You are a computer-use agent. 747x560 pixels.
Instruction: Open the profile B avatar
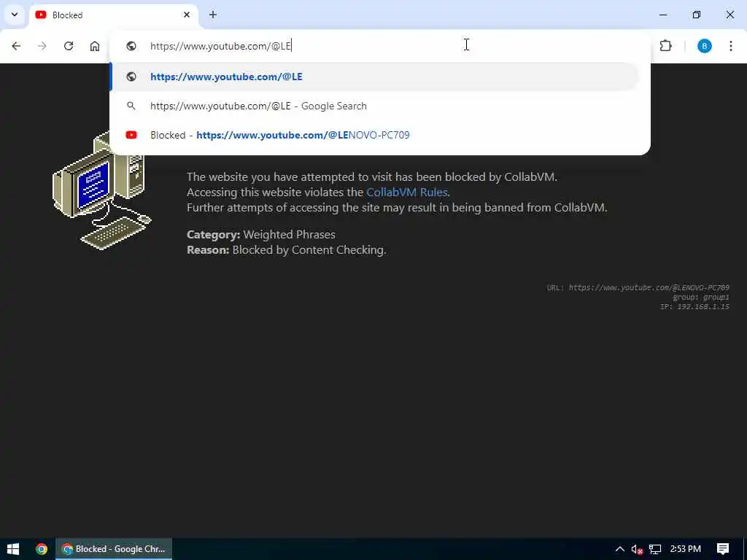click(705, 46)
